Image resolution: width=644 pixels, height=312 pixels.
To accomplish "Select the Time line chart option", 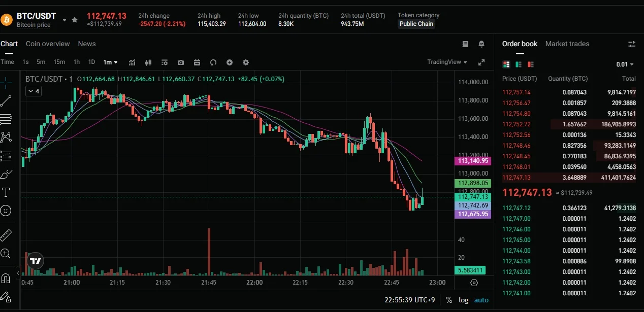I will [x=7, y=62].
